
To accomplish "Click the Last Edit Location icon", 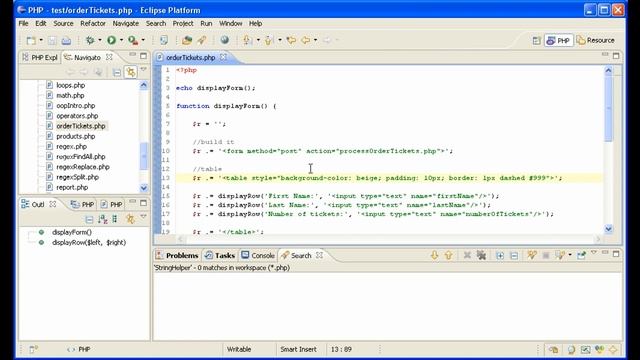I will coord(291,40).
